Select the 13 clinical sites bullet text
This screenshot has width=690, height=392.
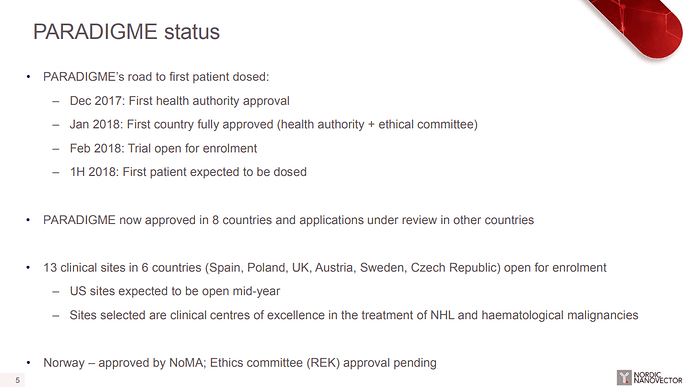(x=324, y=267)
